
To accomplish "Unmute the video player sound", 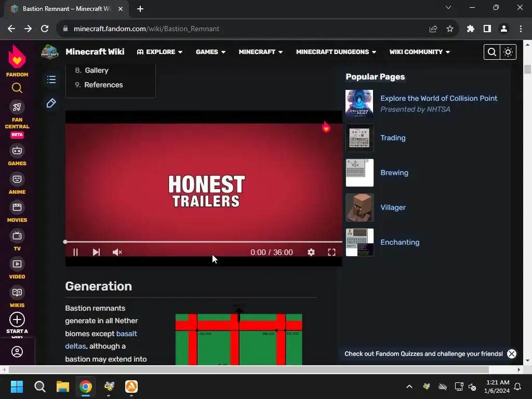I will (117, 252).
